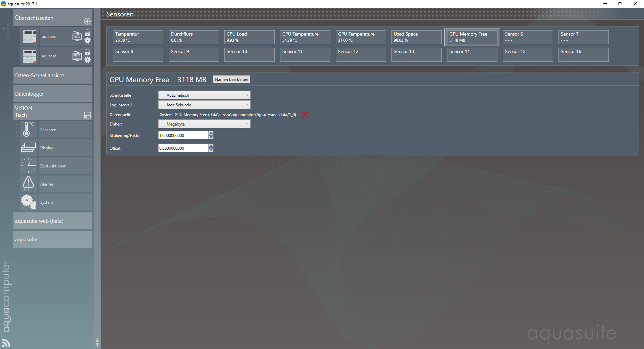Viewport: 644px width, 349px height.
Task: Click the RSS feed icon at the sidebar bottom
Action: point(6,343)
